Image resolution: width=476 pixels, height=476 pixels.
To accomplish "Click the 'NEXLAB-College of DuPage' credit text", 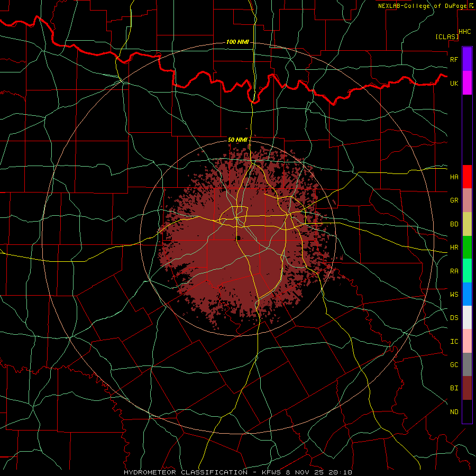I will coord(423,6).
